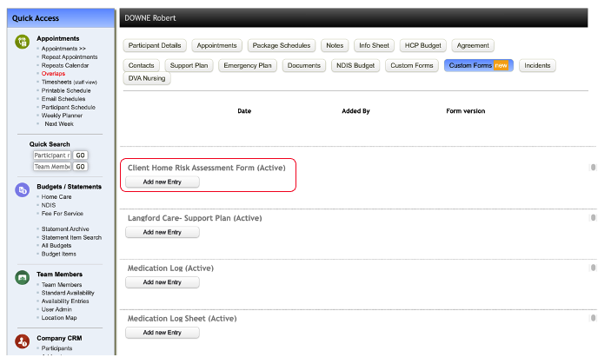Viewport: 611px width, 364px height.
Task: Open the Emergency Plan tab
Action: point(248,65)
